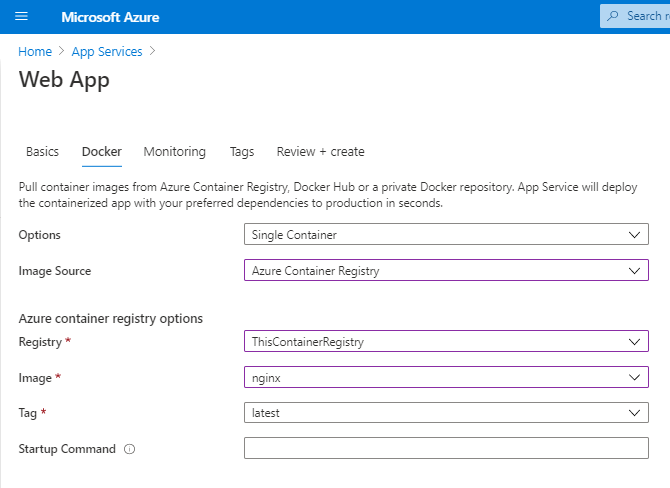Open App Services breadcrumb link
670x488 pixels.
pyautogui.click(x=107, y=52)
